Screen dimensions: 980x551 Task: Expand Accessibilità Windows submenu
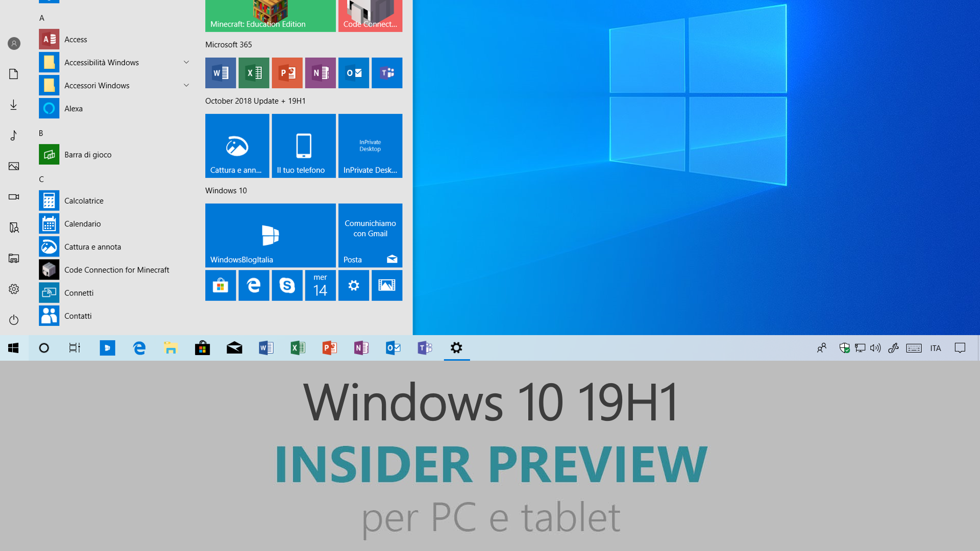pos(186,62)
